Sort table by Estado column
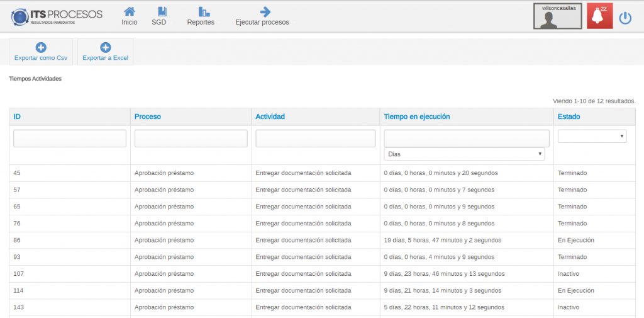644x318 pixels. tap(569, 116)
